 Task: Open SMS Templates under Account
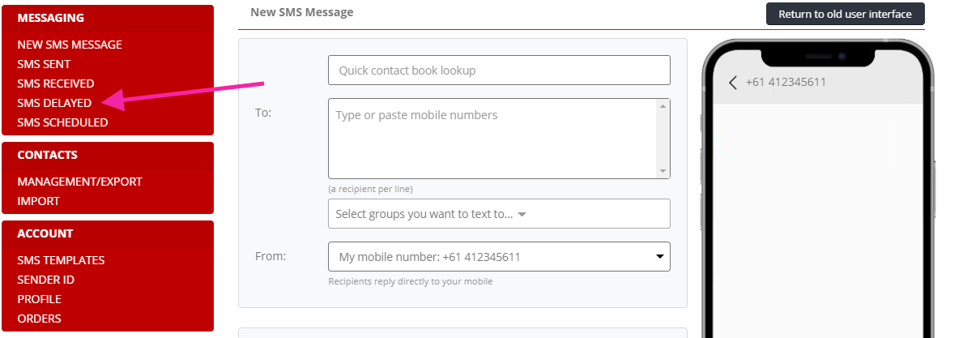click(x=61, y=260)
